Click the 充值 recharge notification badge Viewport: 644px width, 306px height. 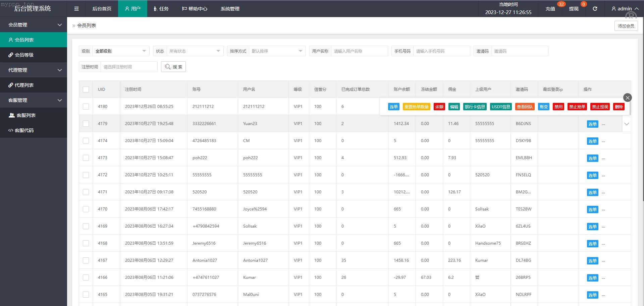(561, 4)
